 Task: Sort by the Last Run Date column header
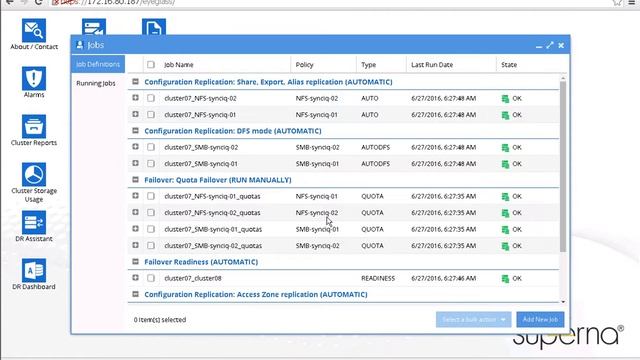432,64
